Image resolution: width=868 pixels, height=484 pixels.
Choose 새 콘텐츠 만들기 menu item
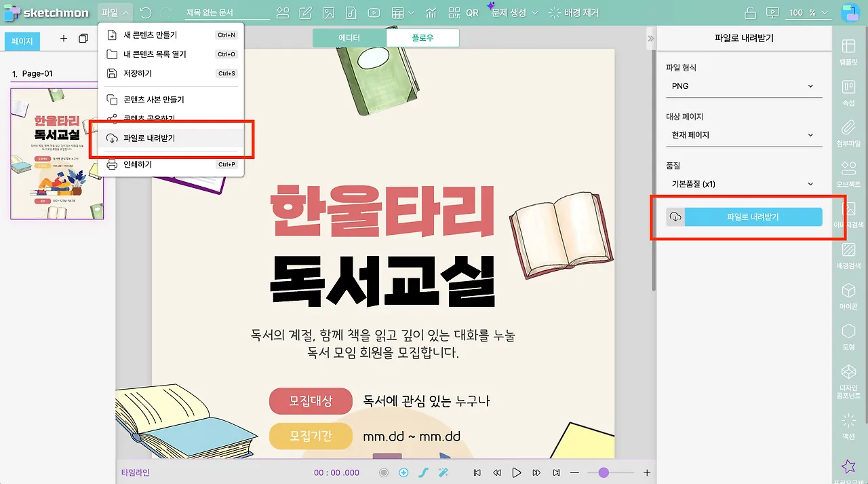click(171, 35)
